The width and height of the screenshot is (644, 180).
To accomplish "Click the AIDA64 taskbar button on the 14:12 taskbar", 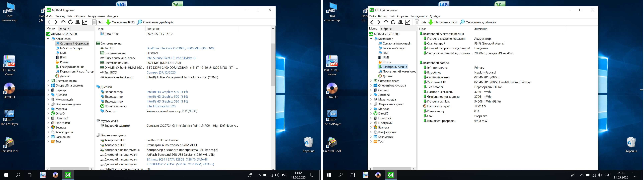I will 68,175.
